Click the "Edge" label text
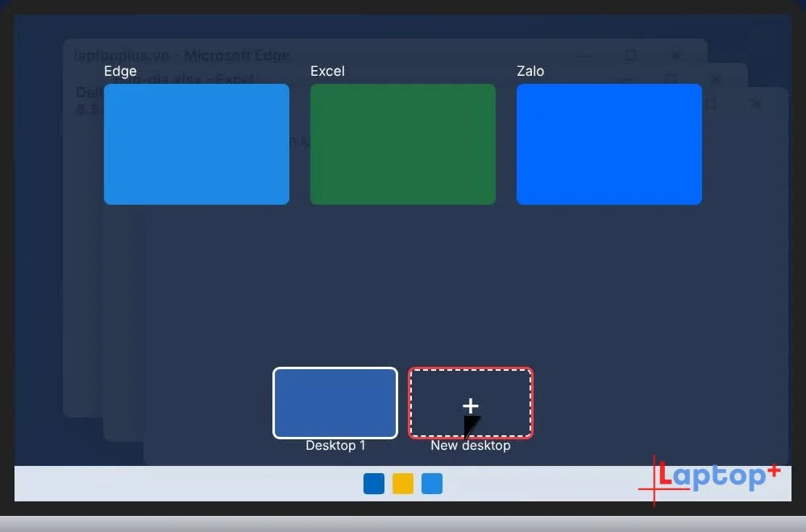806x532 pixels. [x=120, y=71]
